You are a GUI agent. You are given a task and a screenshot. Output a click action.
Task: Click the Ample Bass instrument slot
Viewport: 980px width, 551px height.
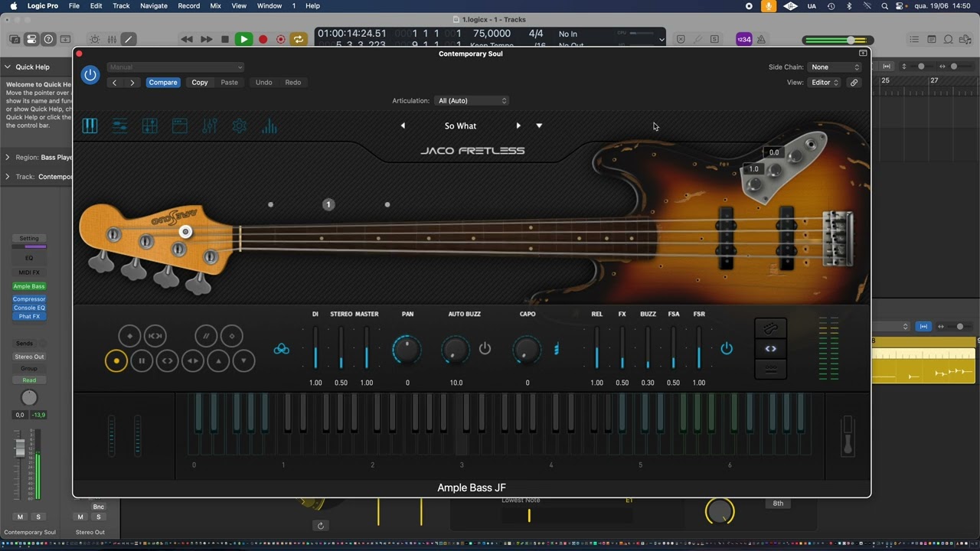coord(29,286)
